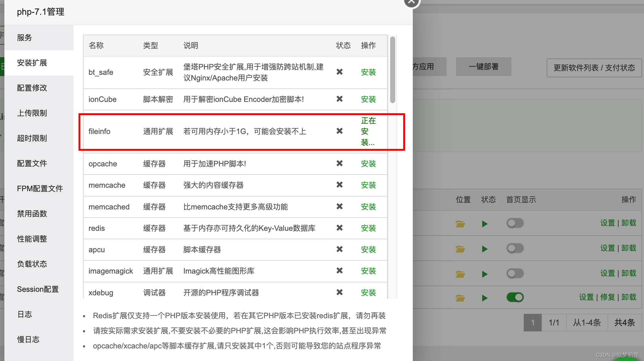Viewport: 644px width, 361px height.
Task: Enable homepage display toggle in first row
Action: 515,223
